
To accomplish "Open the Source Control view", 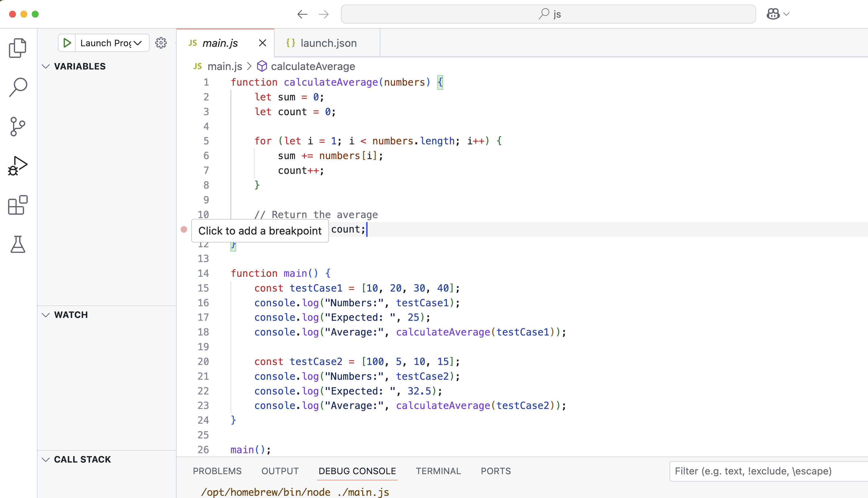I will tap(17, 126).
